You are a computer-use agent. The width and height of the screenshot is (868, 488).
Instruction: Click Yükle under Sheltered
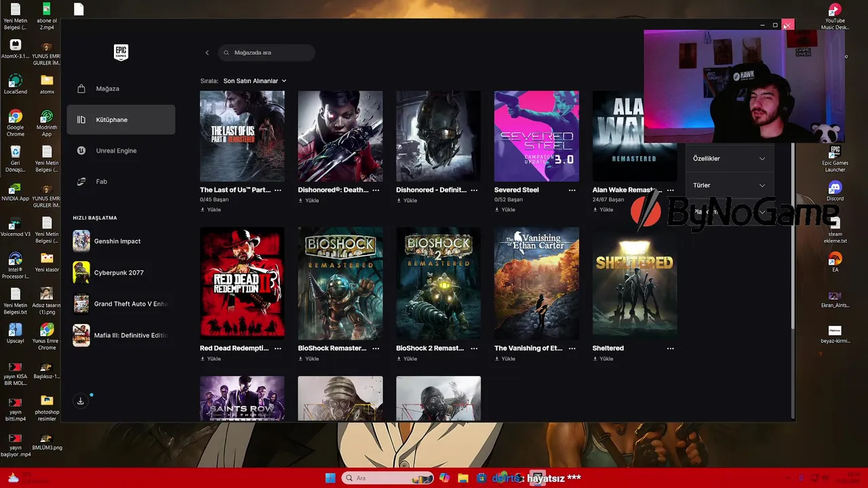tap(604, 359)
